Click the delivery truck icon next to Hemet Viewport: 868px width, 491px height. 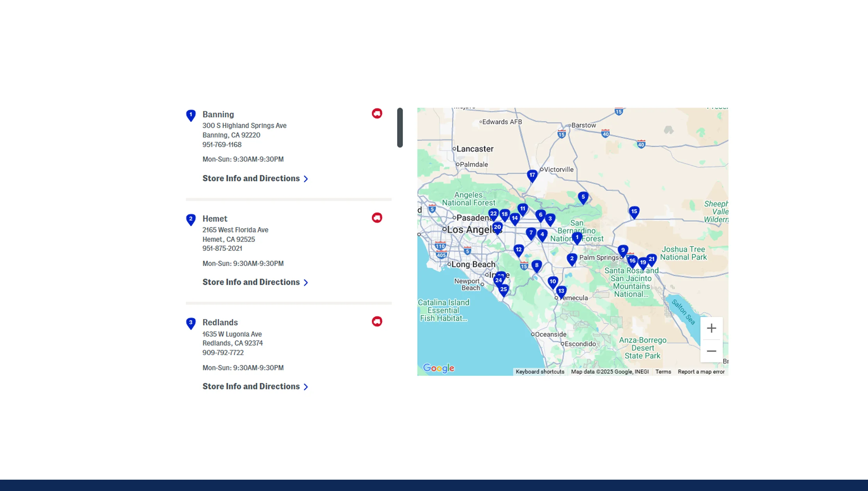tap(376, 218)
